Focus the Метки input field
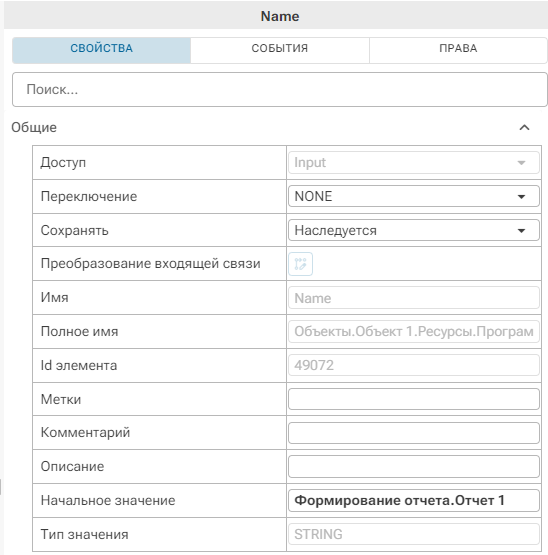The image size is (548, 555). coord(414,399)
